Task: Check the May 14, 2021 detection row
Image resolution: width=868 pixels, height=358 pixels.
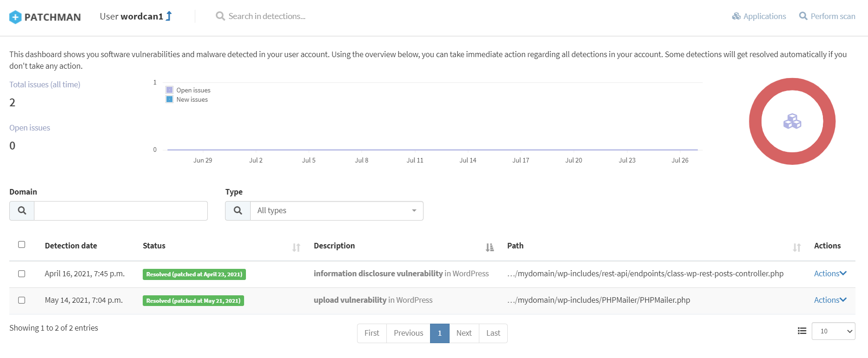Action: pos(21,300)
